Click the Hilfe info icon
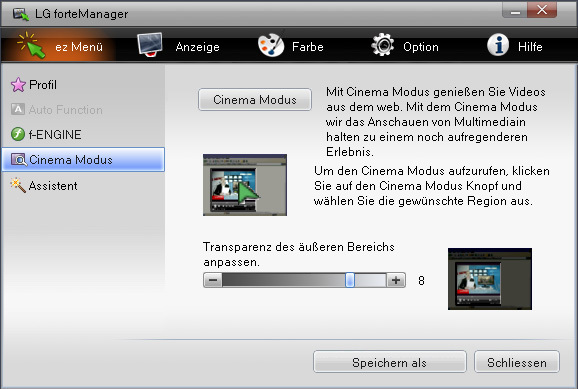Image resolution: width=578 pixels, height=389 pixels. tap(498, 45)
